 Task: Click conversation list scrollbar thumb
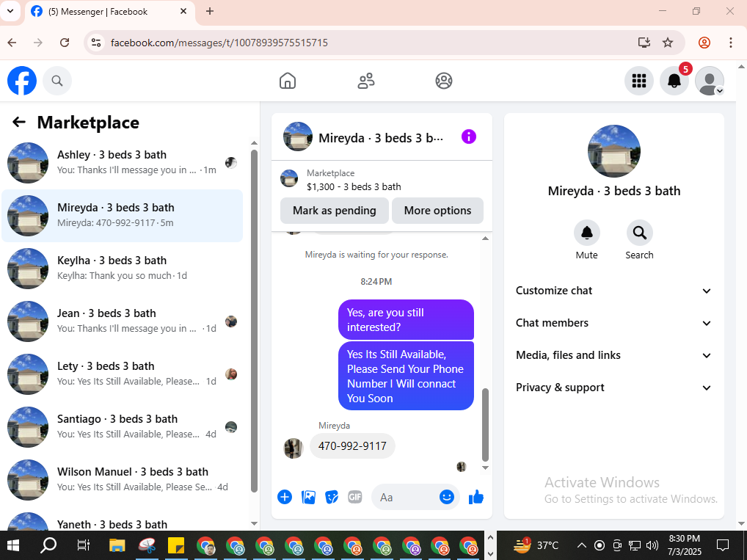pyautogui.click(x=255, y=321)
